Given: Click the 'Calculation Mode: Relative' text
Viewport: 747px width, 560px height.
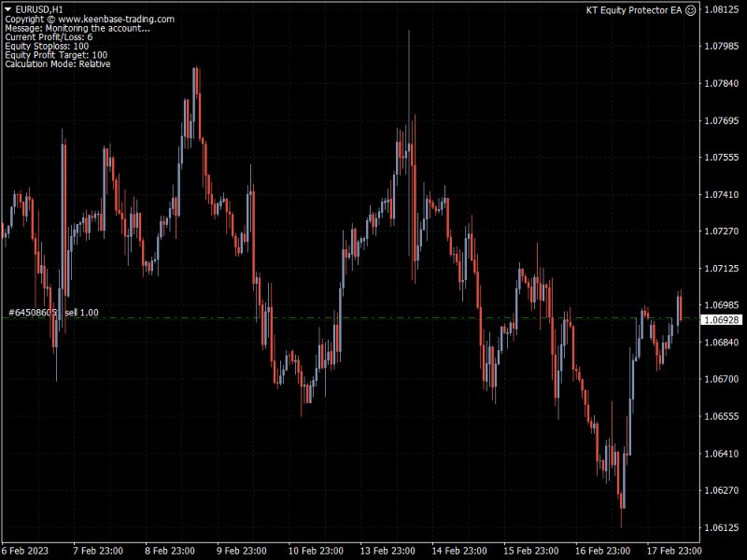Looking at the screenshot, I should (58, 64).
